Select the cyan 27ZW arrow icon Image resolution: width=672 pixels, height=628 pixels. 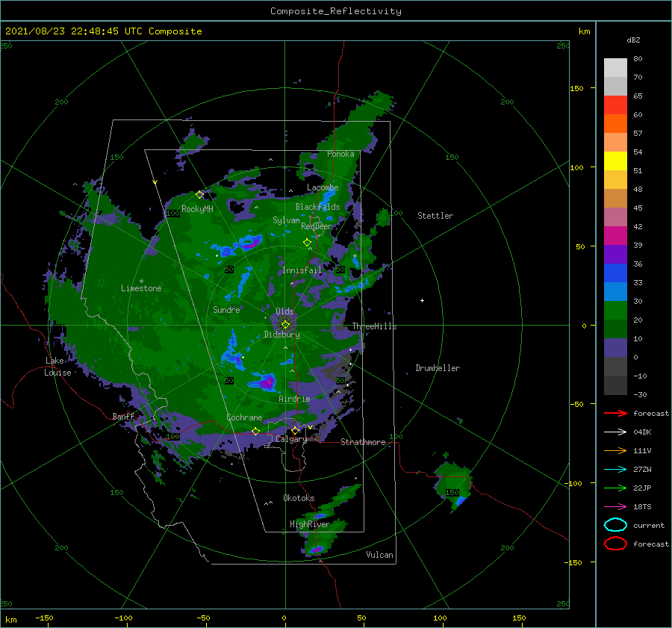pos(615,470)
